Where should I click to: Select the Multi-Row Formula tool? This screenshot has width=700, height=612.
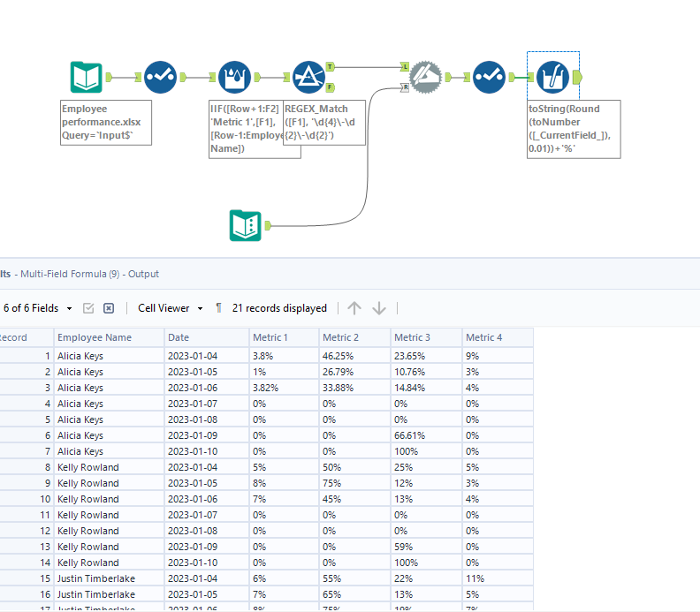(x=235, y=77)
